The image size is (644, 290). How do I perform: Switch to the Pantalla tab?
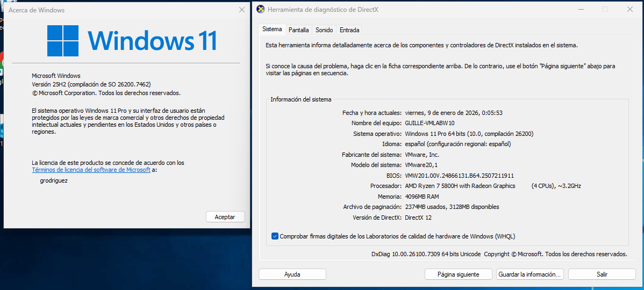tap(298, 30)
